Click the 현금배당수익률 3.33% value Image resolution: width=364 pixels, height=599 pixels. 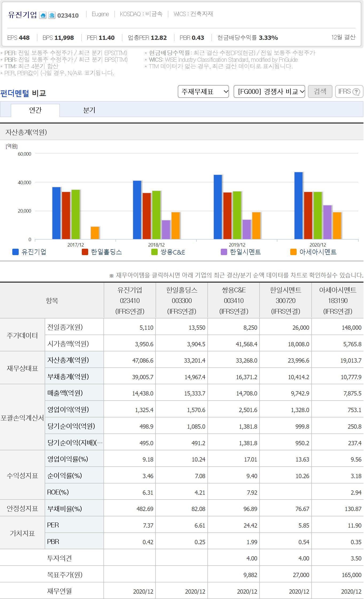268,38
